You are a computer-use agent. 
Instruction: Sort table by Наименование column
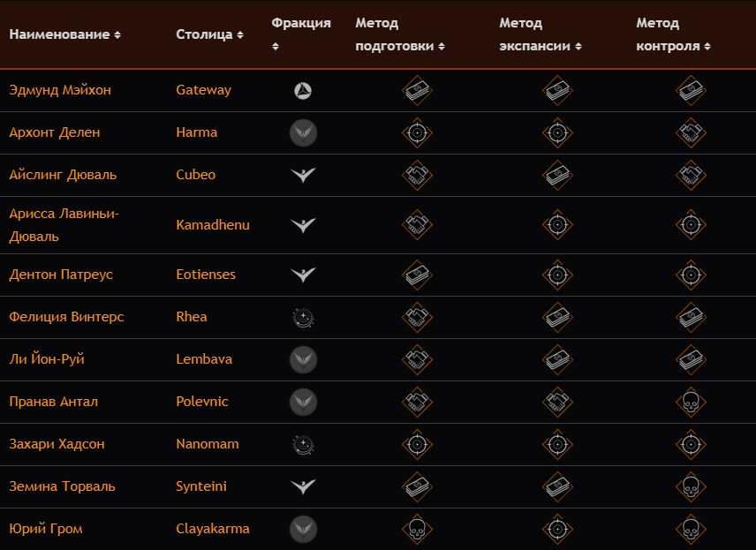point(64,34)
